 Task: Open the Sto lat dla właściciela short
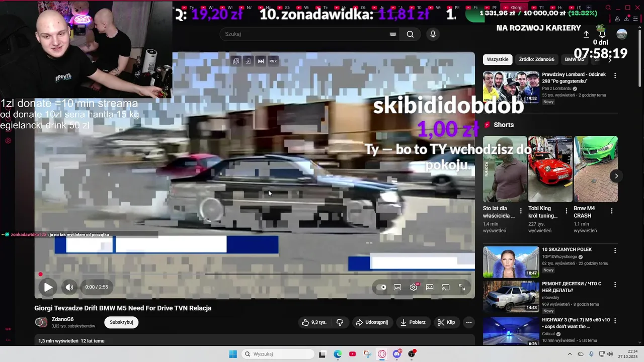505,169
